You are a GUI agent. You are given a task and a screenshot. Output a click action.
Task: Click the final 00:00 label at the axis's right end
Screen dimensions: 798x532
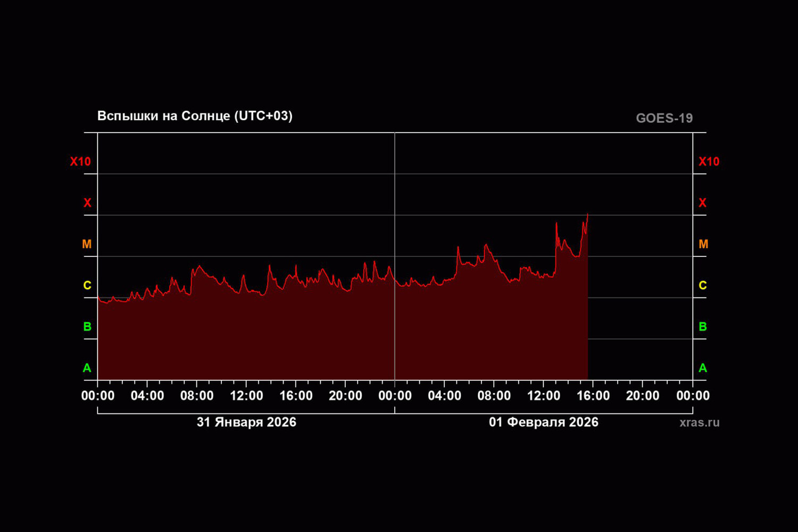(693, 396)
